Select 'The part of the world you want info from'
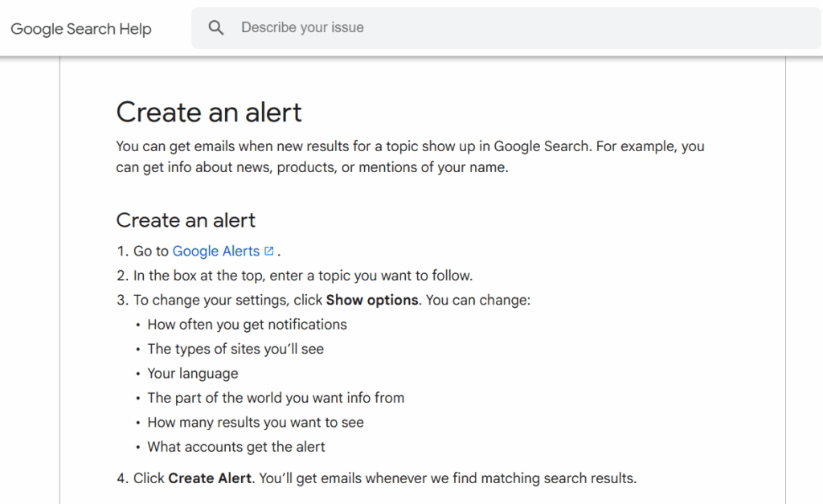Screen dimensions: 823x504 tap(276, 398)
